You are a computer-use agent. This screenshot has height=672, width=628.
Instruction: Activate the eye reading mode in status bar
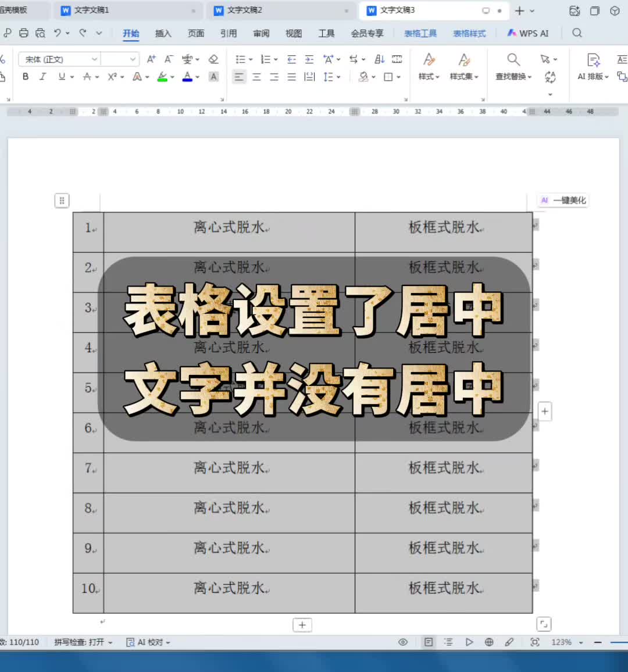tap(403, 642)
